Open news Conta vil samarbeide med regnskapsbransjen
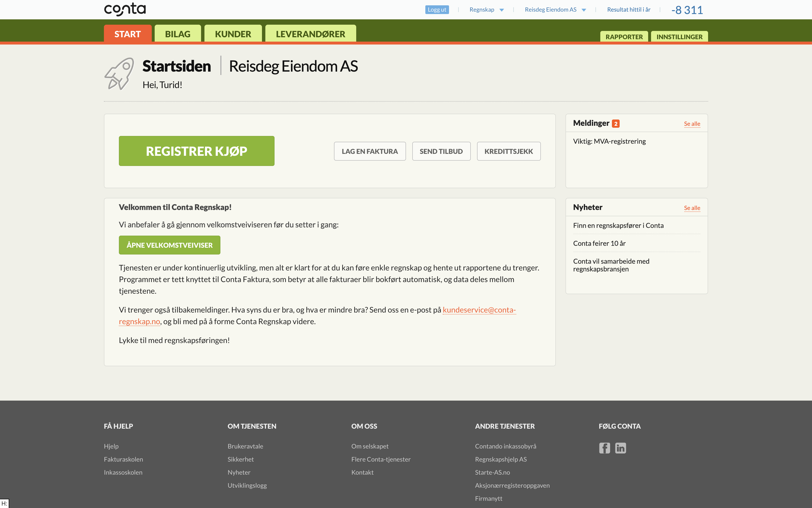Image resolution: width=812 pixels, height=508 pixels. (611, 265)
